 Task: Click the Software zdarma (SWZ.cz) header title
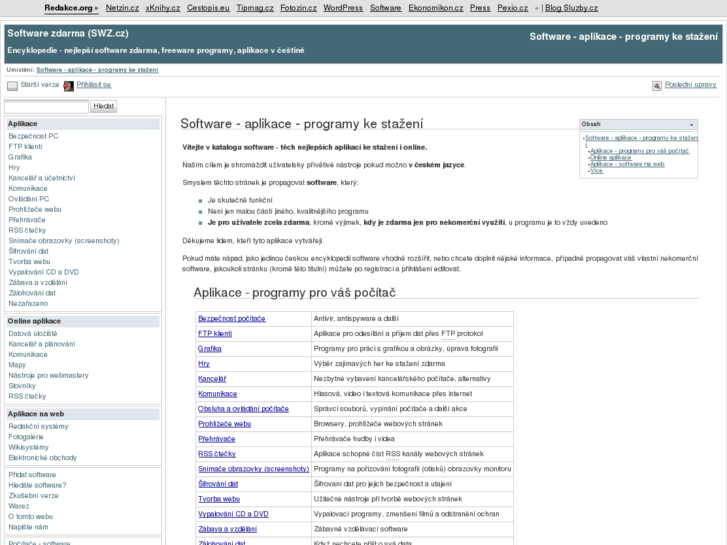[68, 33]
